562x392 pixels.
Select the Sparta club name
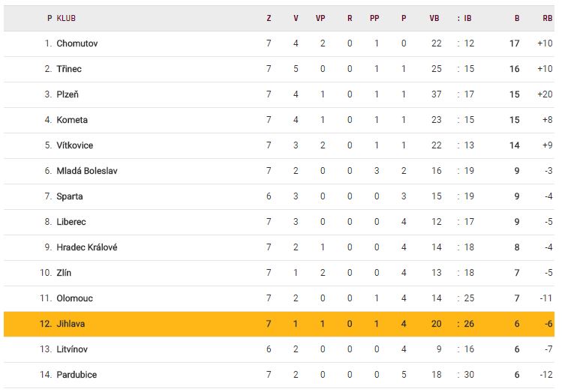tap(70, 196)
